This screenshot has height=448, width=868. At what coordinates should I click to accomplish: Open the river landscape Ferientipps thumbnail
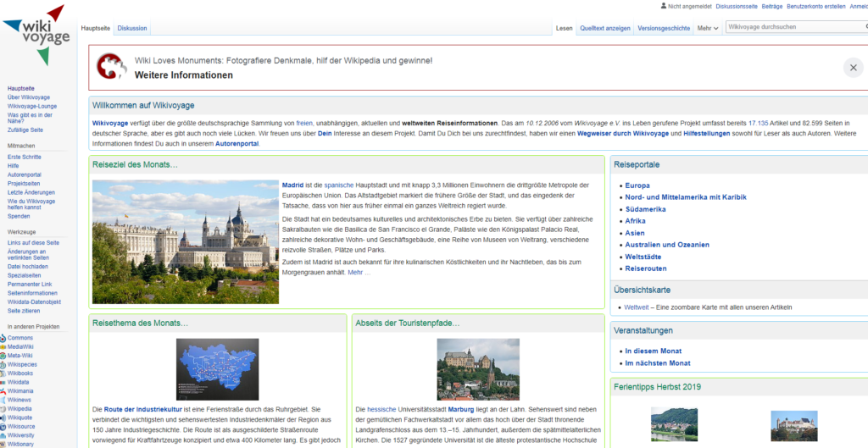(674, 424)
